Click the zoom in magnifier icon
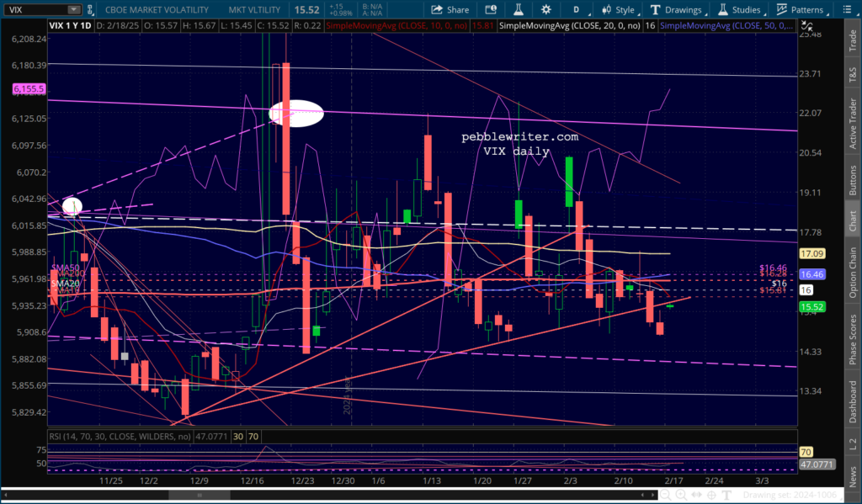 680,495
